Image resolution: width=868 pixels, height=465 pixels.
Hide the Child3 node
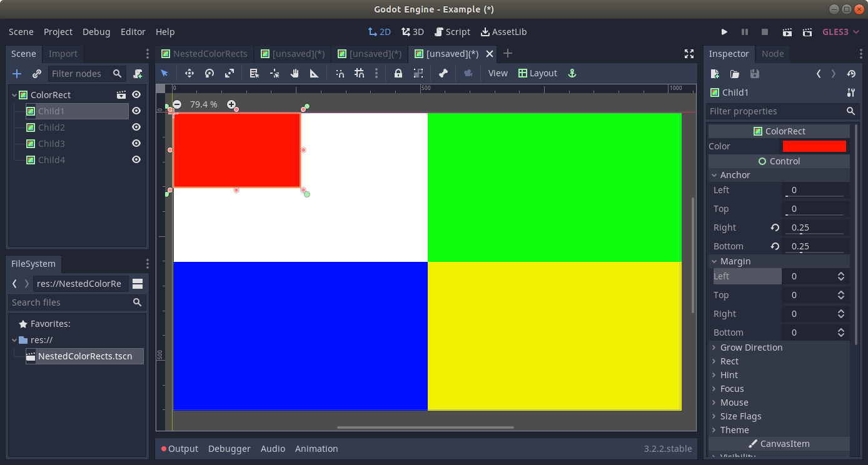coord(136,144)
